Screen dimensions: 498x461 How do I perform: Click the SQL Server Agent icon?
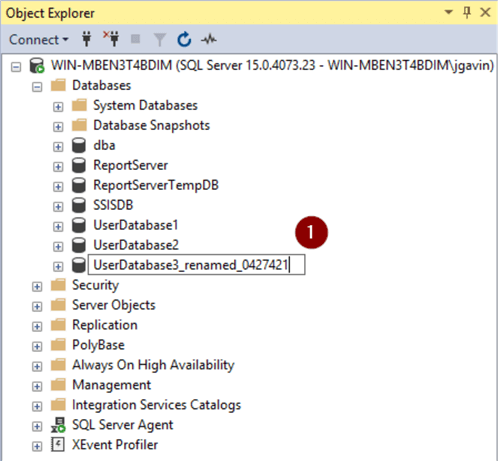(58, 425)
